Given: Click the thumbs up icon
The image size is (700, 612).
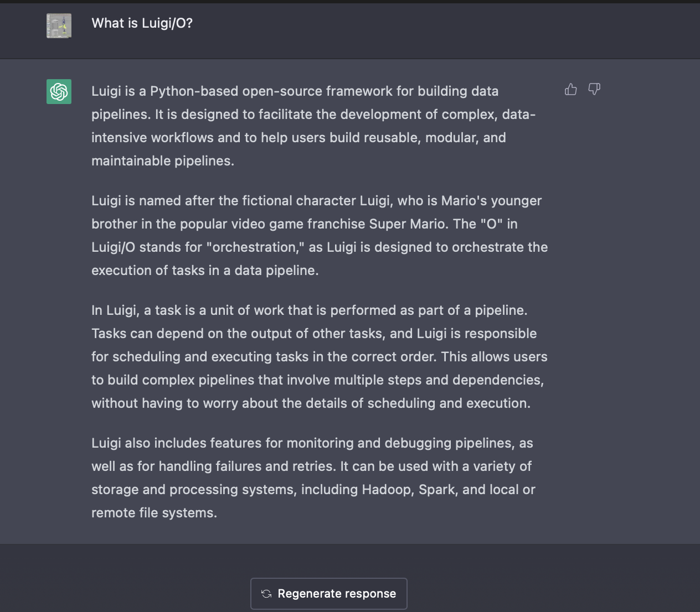Looking at the screenshot, I should click(x=571, y=89).
